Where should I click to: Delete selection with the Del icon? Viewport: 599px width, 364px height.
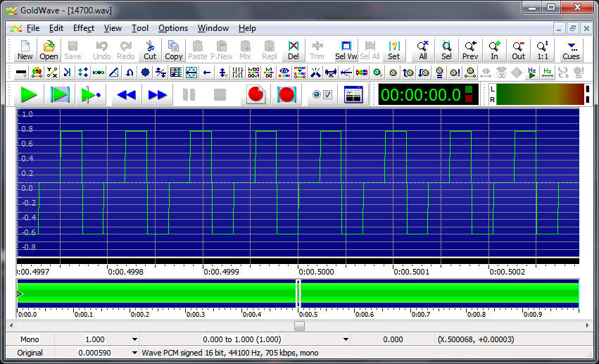click(x=294, y=49)
